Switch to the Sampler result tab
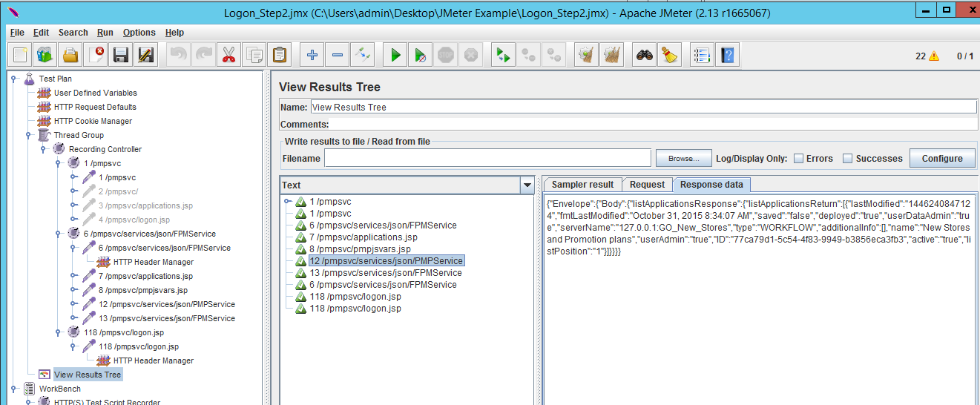This screenshot has width=980, height=405. (582, 185)
